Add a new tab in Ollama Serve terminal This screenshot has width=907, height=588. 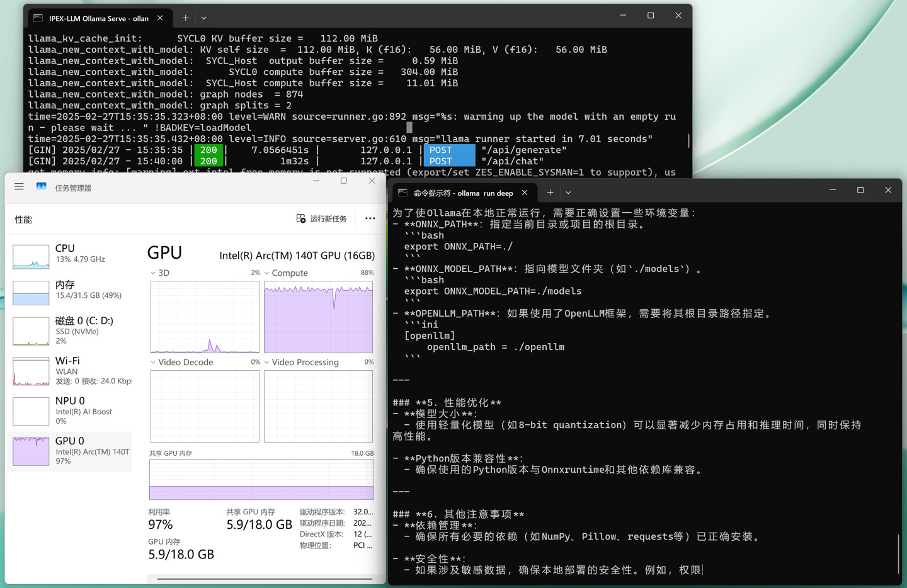point(185,18)
